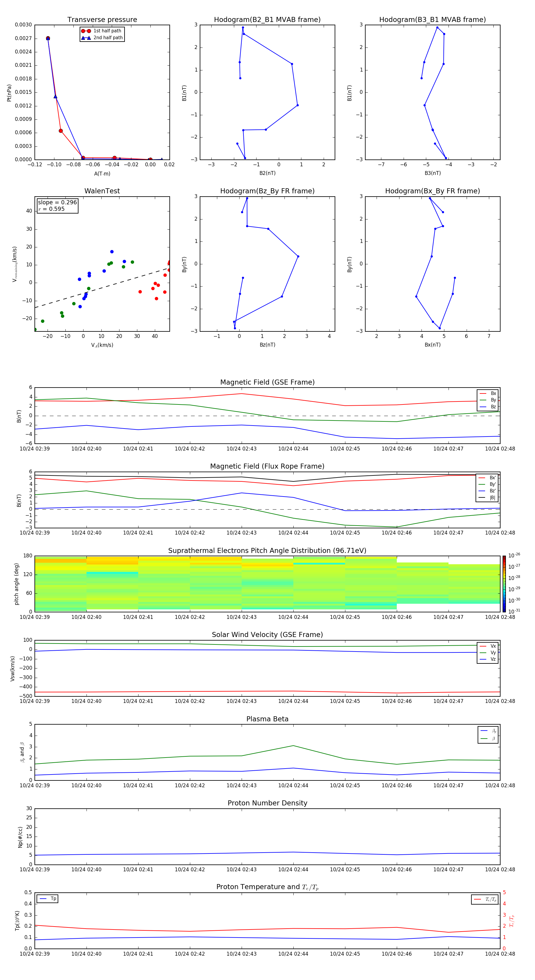This screenshot has width=535, height=980.
Task: Click the pitch angle heatmap image
Action: pyautogui.click(x=267, y=584)
